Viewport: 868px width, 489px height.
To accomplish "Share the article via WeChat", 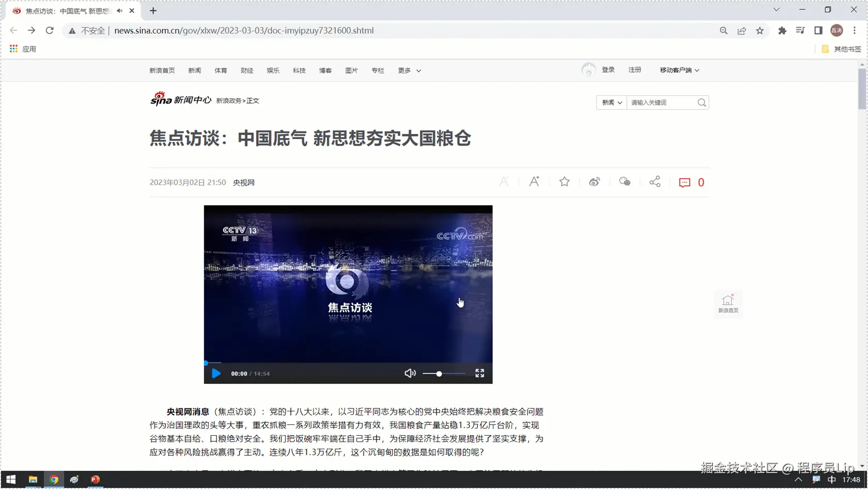I will point(624,182).
